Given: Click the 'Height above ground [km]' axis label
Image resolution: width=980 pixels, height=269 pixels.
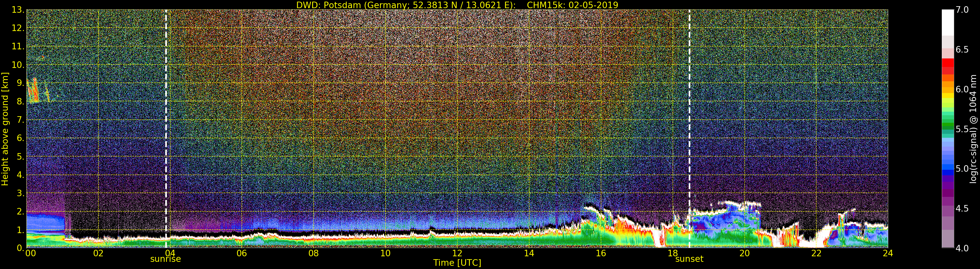Looking at the screenshot, I should [x=5, y=129].
